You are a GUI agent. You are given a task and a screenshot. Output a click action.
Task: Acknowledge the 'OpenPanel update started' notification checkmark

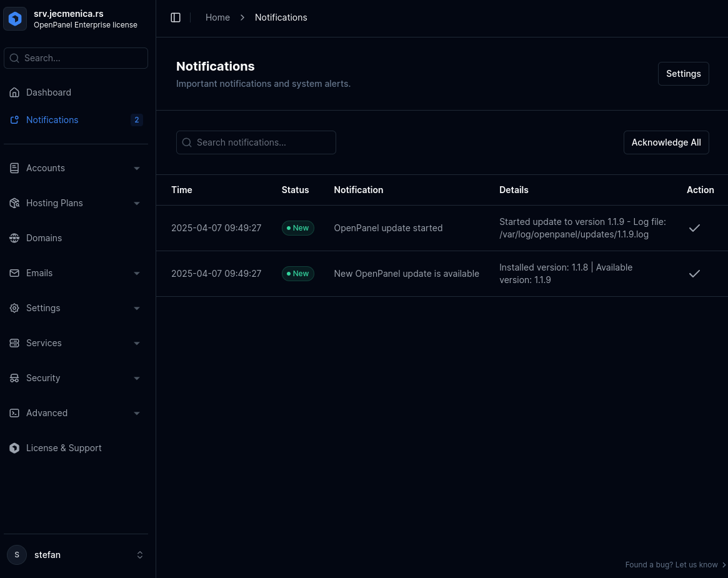(x=694, y=228)
